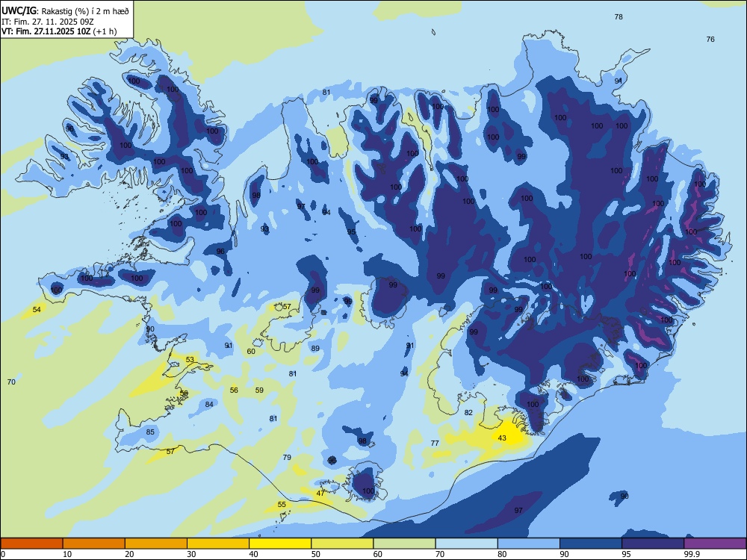Click the offshore value '76' at the northeast
Screen dimensions: 747x560
710,39
